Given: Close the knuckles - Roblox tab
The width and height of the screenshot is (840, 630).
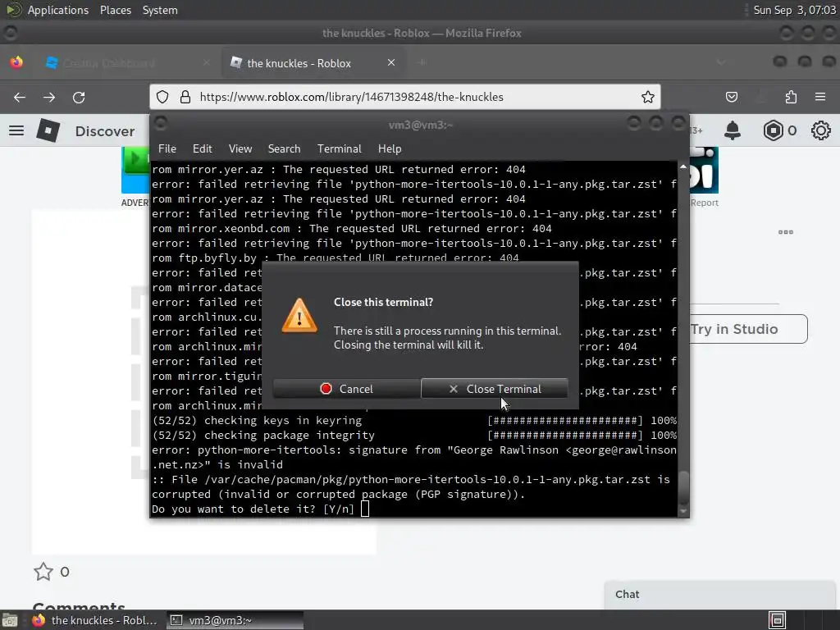Looking at the screenshot, I should [391, 62].
